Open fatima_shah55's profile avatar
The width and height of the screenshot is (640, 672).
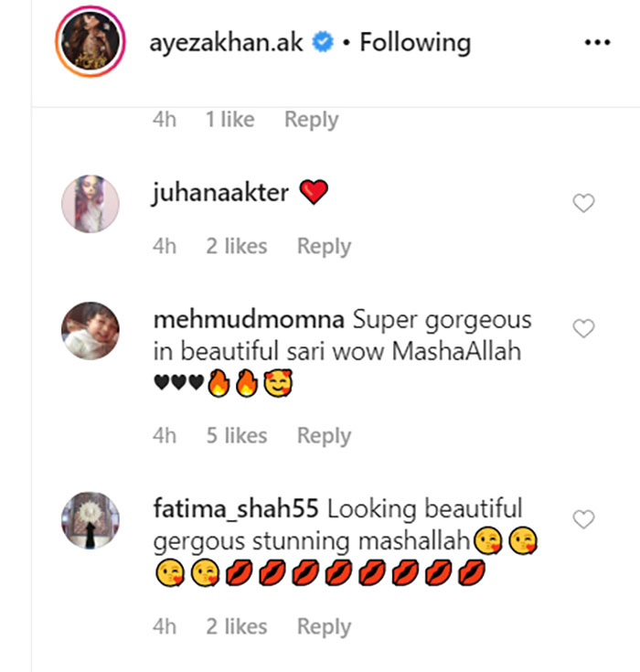[90, 520]
